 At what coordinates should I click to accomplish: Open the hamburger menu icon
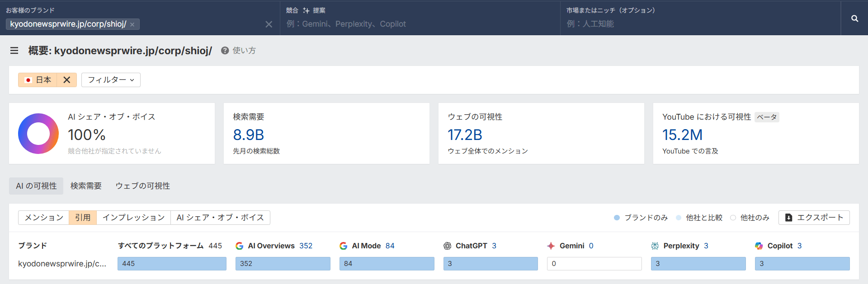[x=14, y=51]
